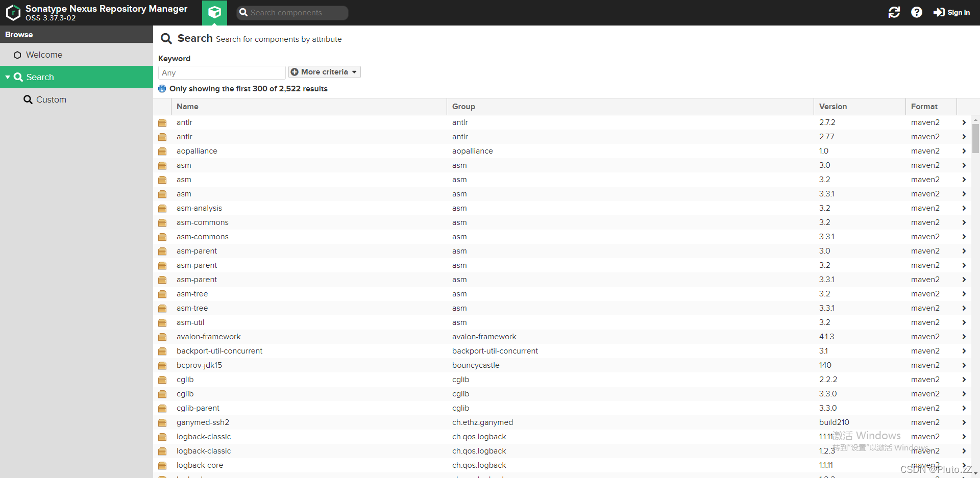Click the component icon for asm-util
The image size is (980, 478).
162,323
